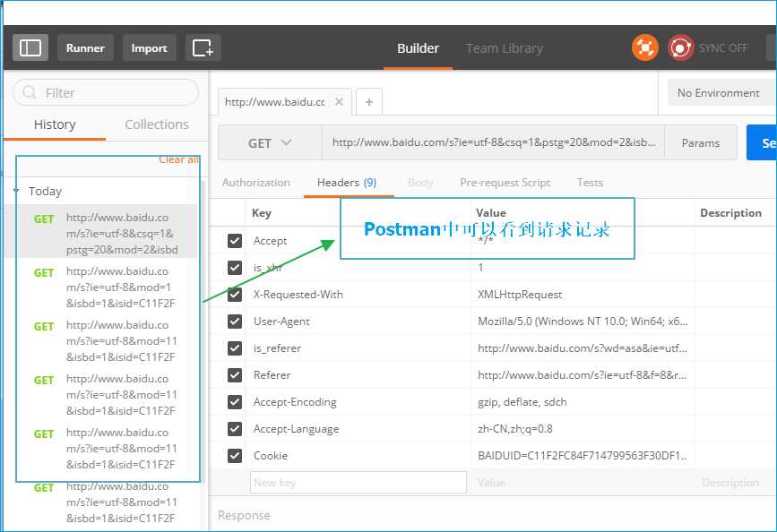The image size is (777, 532).
Task: Uncheck the X-Requested-With header checkbox
Action: pos(235,295)
